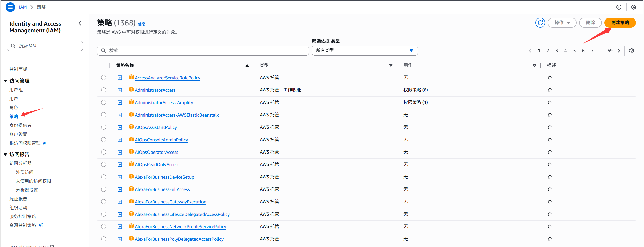The height and width of the screenshot is (247, 644).
Task: Jump to page 69 of policies
Action: tap(610, 51)
